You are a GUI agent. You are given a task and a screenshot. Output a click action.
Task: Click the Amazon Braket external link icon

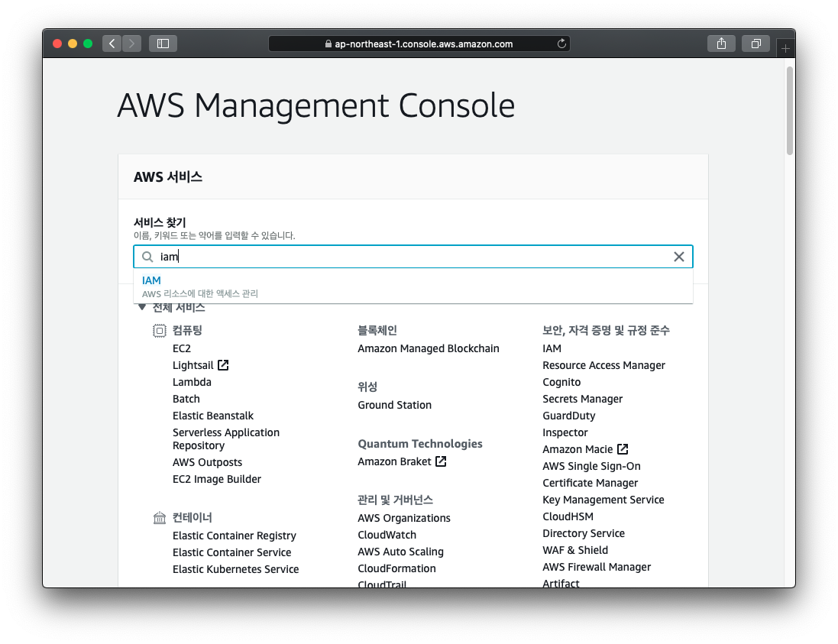tap(442, 461)
